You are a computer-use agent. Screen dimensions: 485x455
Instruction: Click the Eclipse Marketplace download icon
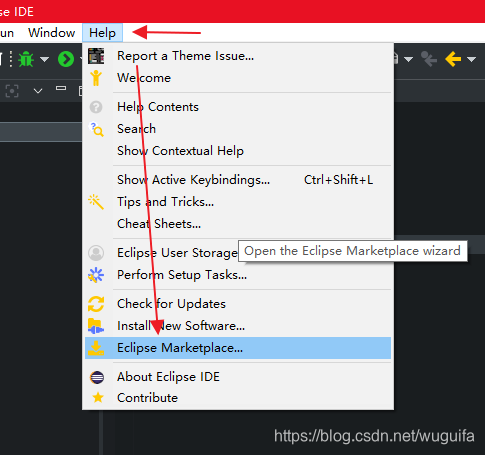pos(96,348)
